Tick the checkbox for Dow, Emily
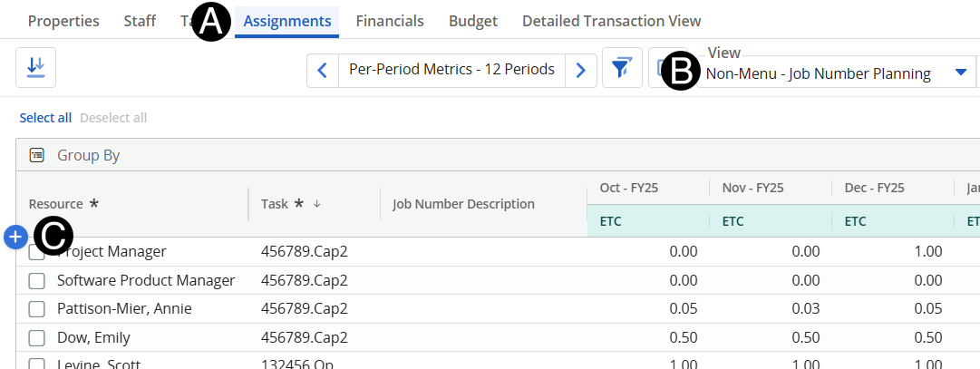The width and height of the screenshot is (980, 369). pyautogui.click(x=36, y=338)
